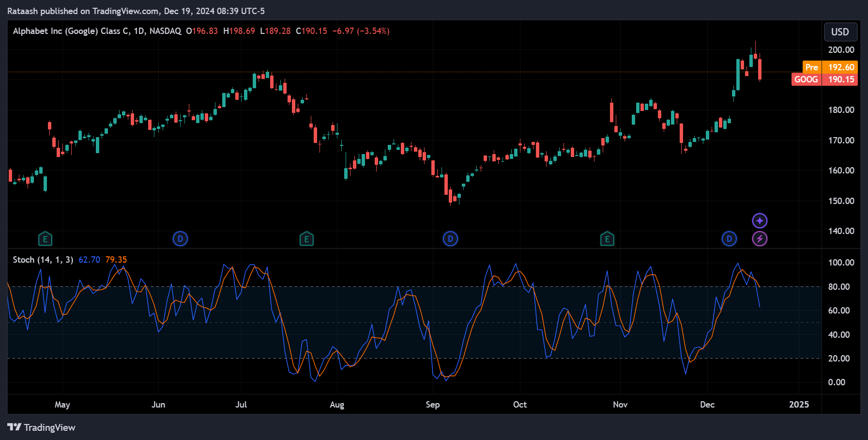This screenshot has height=440, width=868.
Task: Click the 0.00 Stoch axis label
Action: coord(837,382)
